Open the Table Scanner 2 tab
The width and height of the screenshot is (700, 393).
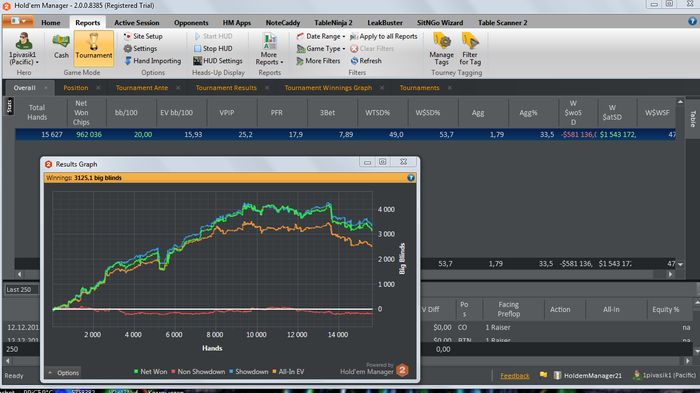click(x=502, y=22)
